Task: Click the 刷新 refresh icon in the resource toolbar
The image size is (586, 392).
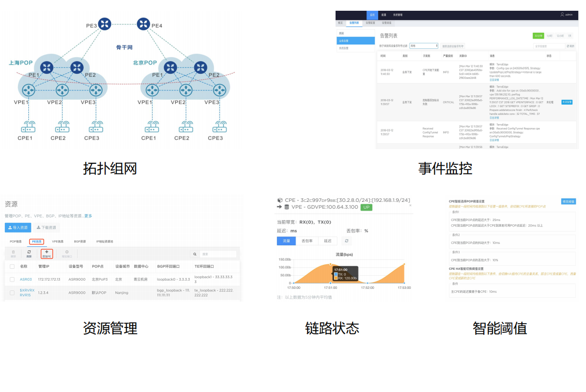Action: [x=28, y=251]
